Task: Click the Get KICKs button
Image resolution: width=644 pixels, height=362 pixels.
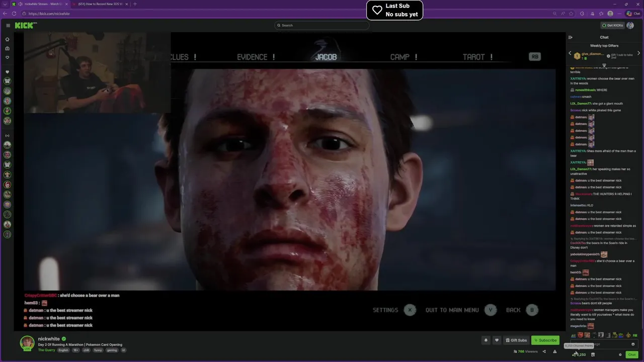Action: click(613, 25)
